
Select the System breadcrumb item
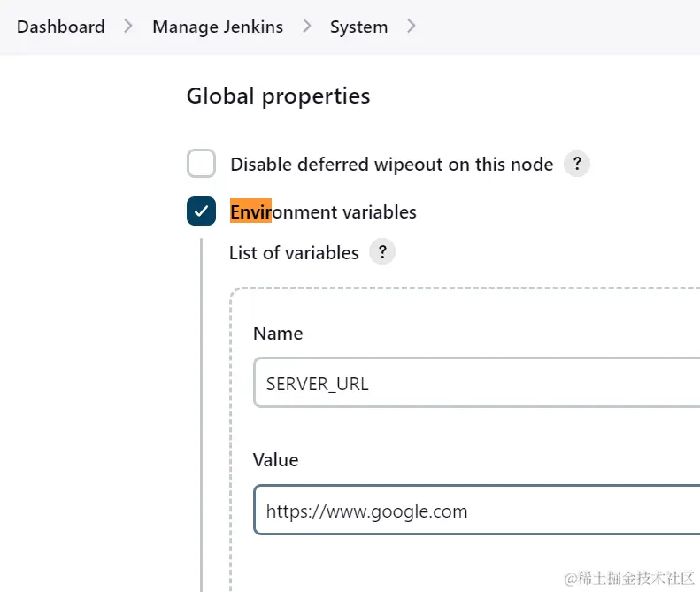358,27
